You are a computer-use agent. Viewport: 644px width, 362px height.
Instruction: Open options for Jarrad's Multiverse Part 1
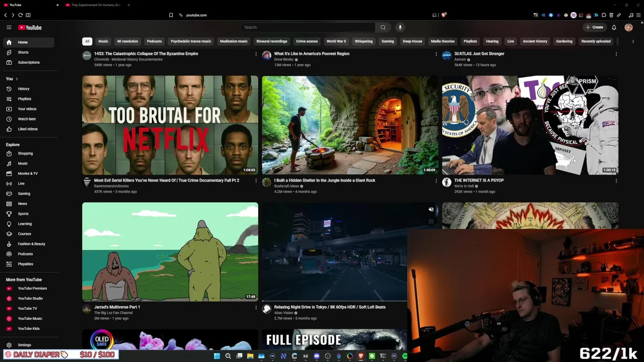[x=256, y=307]
